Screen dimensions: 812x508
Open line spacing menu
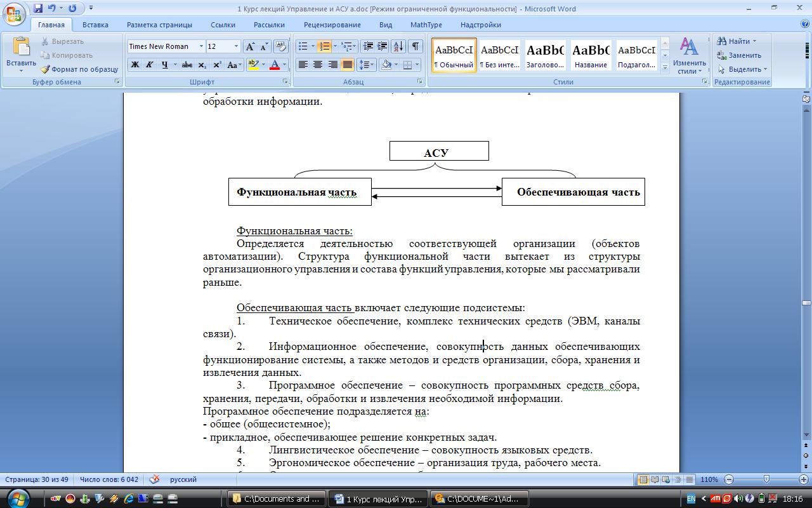[x=367, y=65]
